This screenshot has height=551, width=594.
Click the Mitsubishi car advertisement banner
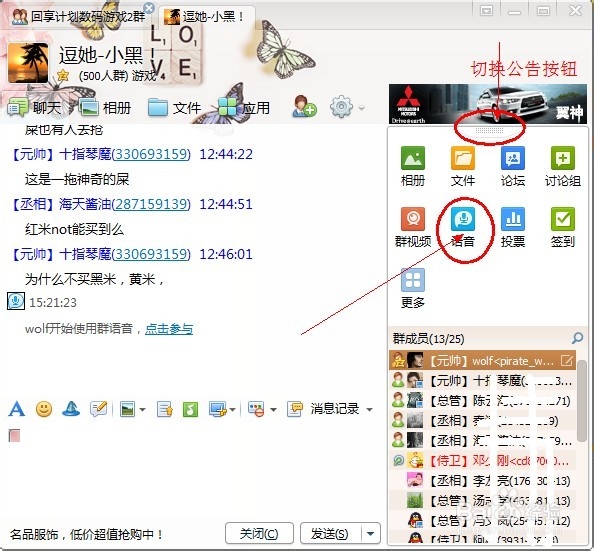[x=488, y=104]
